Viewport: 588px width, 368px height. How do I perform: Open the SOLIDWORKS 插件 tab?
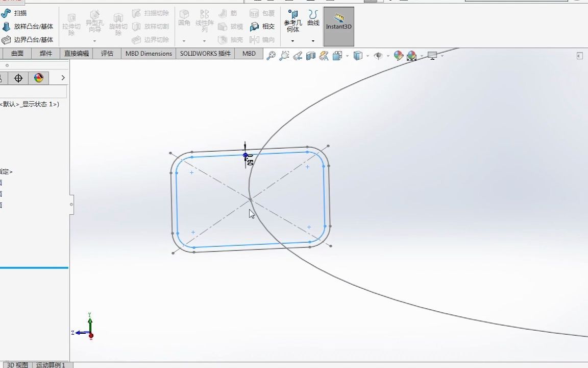pyautogui.click(x=205, y=53)
